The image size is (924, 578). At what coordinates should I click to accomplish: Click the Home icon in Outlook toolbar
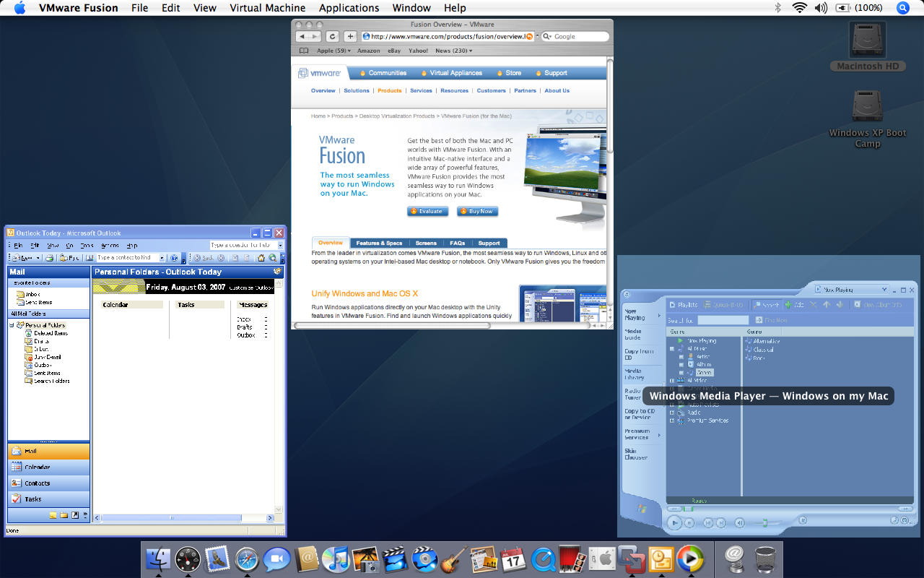point(261,258)
